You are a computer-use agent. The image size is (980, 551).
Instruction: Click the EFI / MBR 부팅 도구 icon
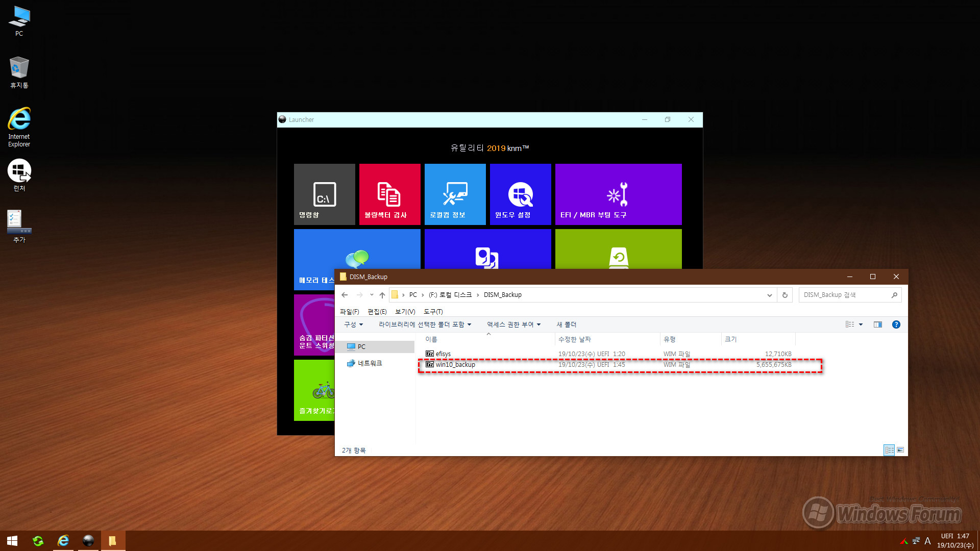pos(617,194)
